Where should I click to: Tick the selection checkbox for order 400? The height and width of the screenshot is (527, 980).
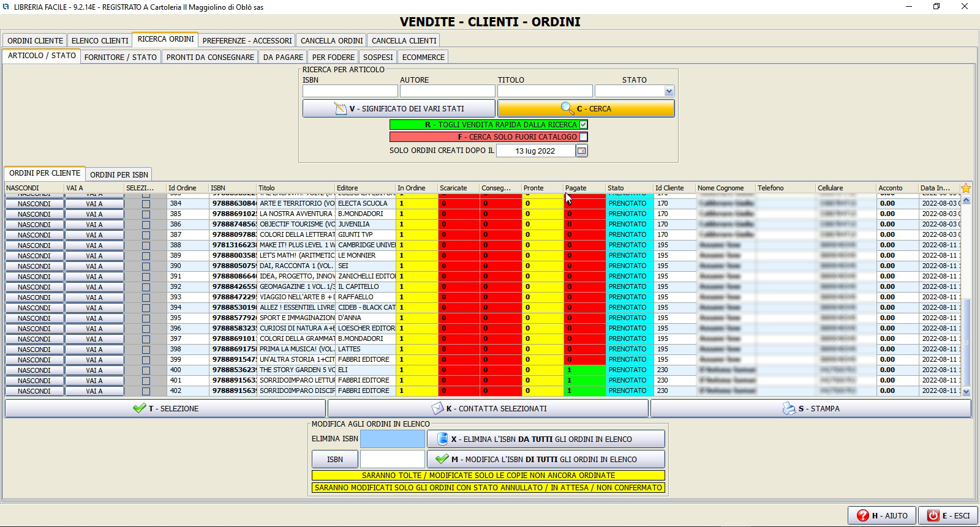tap(146, 370)
